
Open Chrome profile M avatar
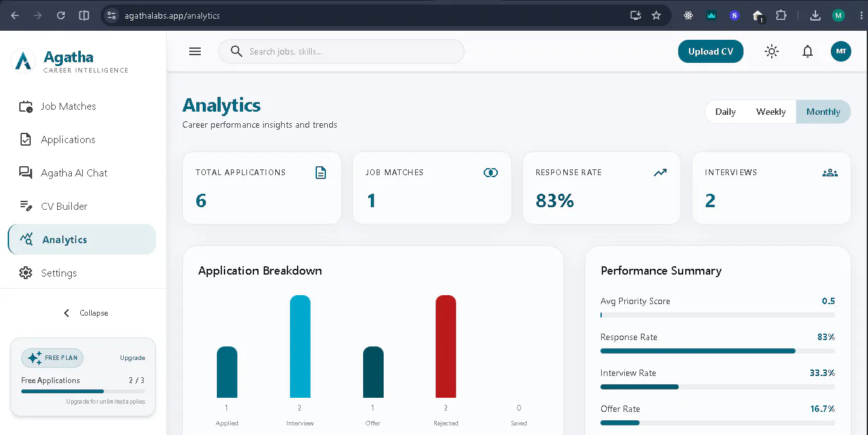[838, 15]
